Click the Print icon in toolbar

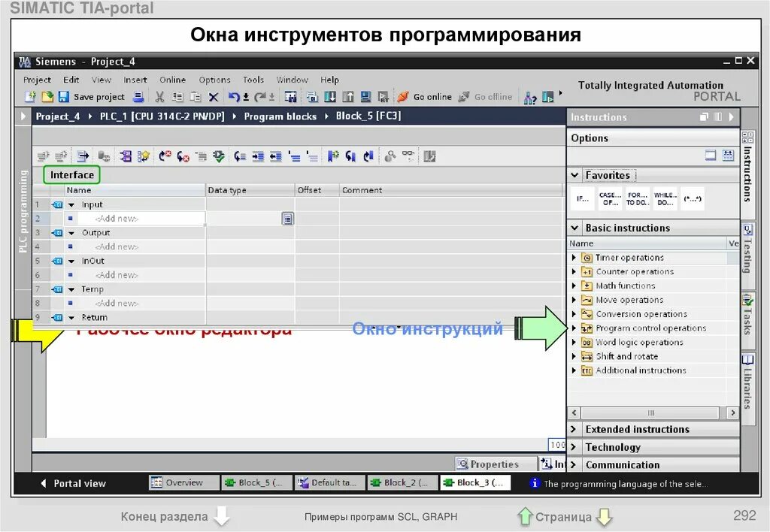(138, 97)
